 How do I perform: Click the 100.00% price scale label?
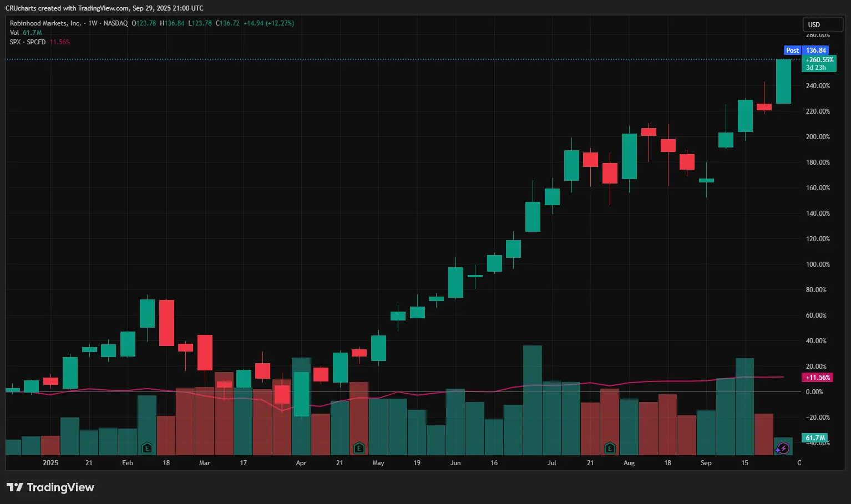click(818, 264)
